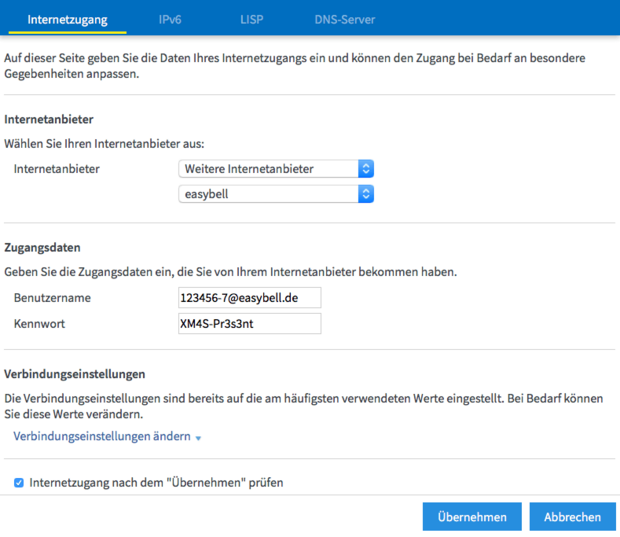Viewport: 620px width, 537px height.
Task: Focus the Kennwort field containing XM4S-Pr3s3nt
Action: (249, 323)
